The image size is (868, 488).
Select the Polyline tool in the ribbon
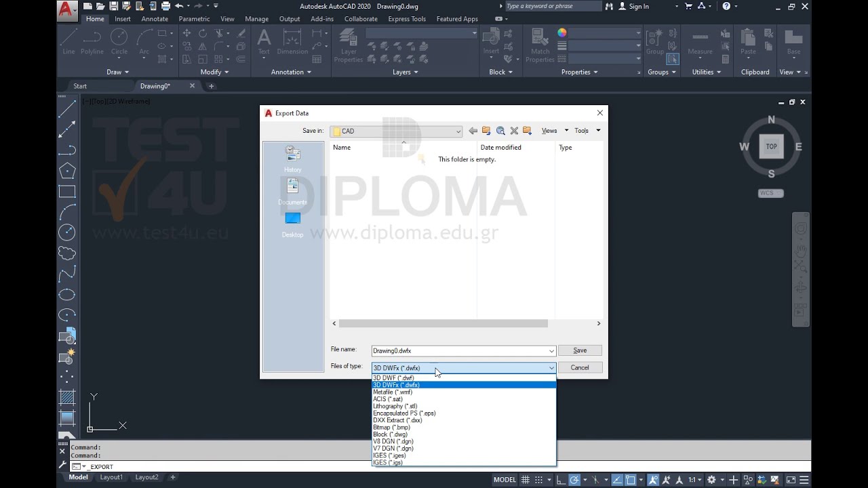coord(92,42)
